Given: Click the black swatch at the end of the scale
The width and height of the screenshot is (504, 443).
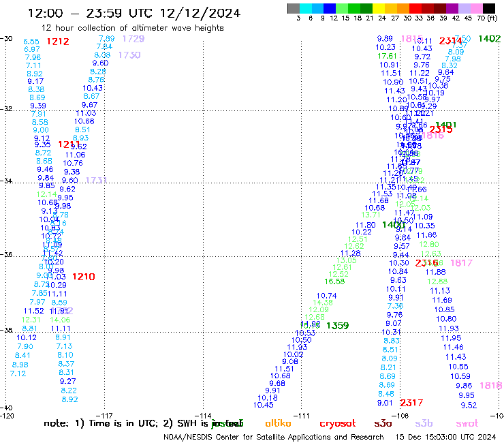Looking at the screenshot, I should tap(488, 8).
